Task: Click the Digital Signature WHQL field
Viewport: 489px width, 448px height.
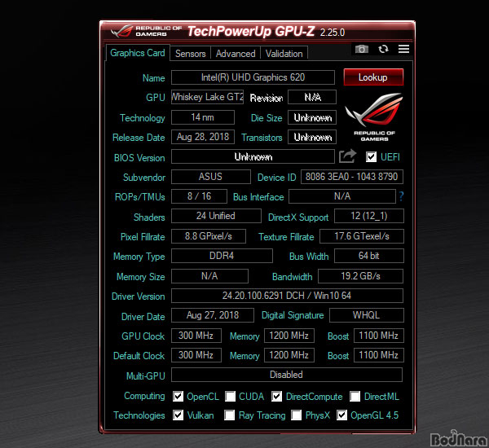Action: (x=367, y=315)
